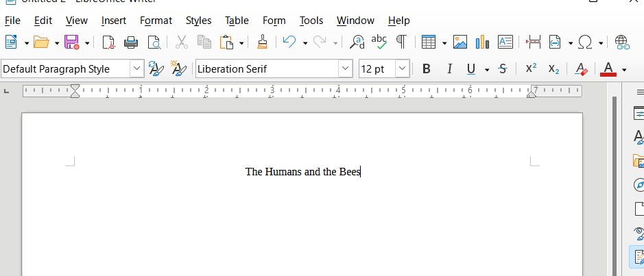
Task: Expand the Paragraph Style dropdown
Action: [x=137, y=68]
